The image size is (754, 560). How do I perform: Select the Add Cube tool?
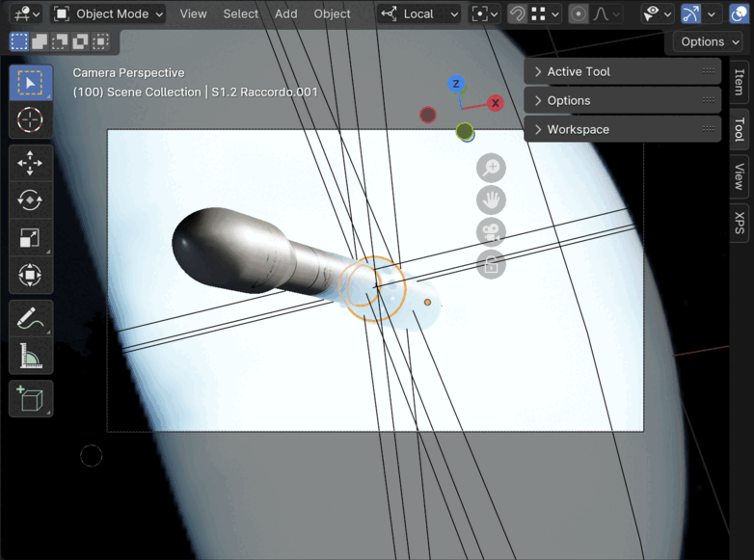(x=30, y=398)
